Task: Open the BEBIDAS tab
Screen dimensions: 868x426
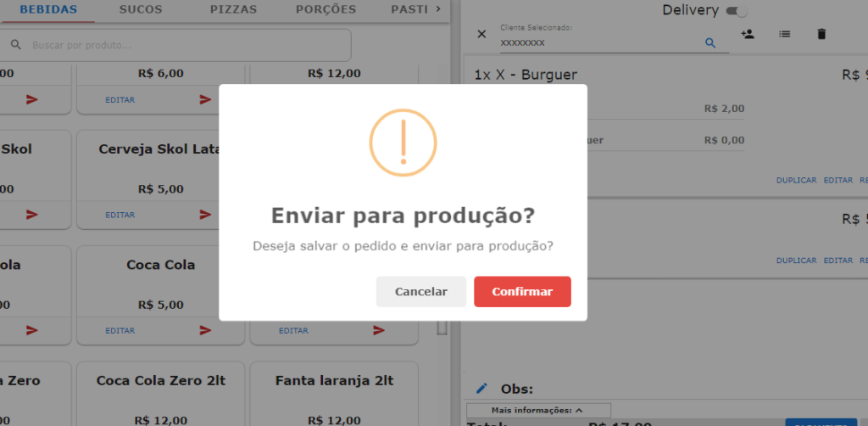Action: coord(48,9)
